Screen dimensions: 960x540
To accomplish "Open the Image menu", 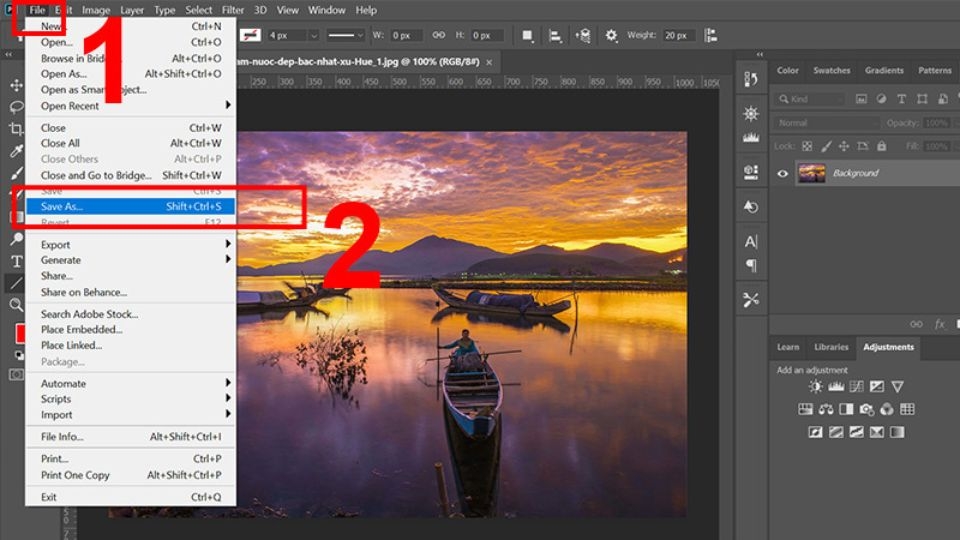I will coord(96,10).
